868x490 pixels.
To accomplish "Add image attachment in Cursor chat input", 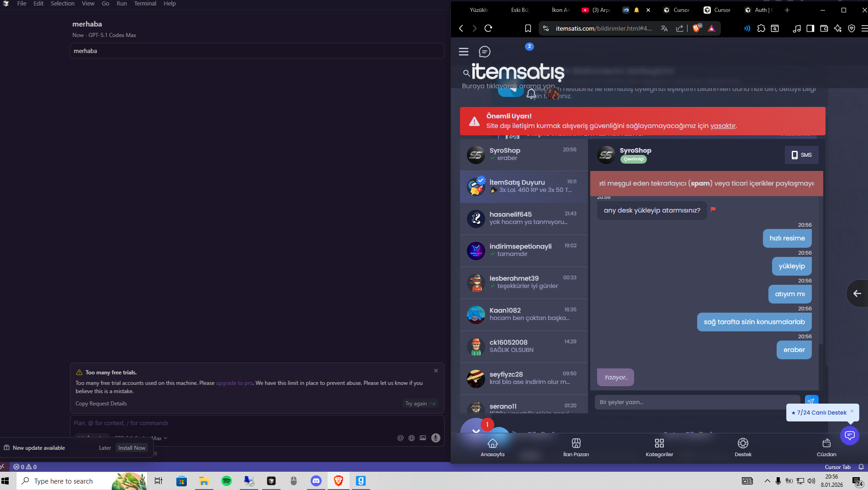I will [423, 438].
